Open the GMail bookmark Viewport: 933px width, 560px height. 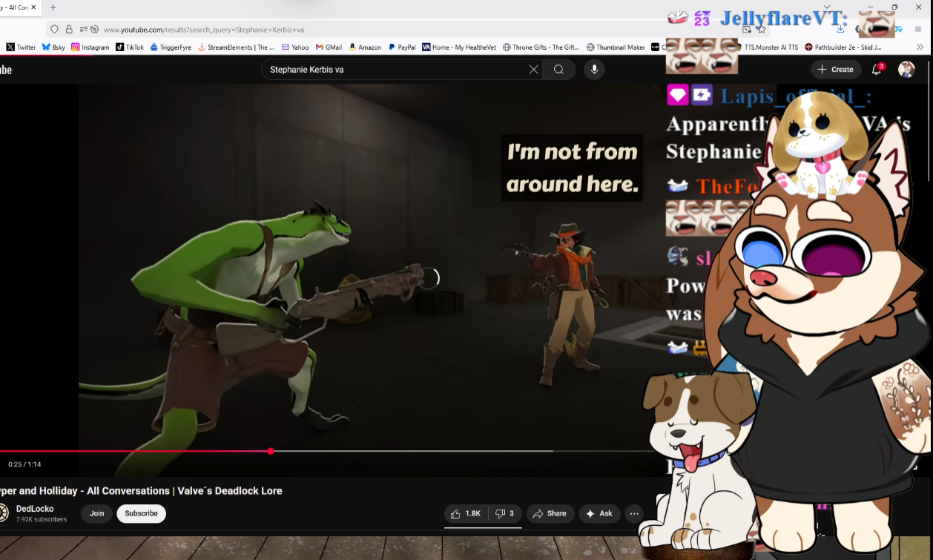click(329, 47)
